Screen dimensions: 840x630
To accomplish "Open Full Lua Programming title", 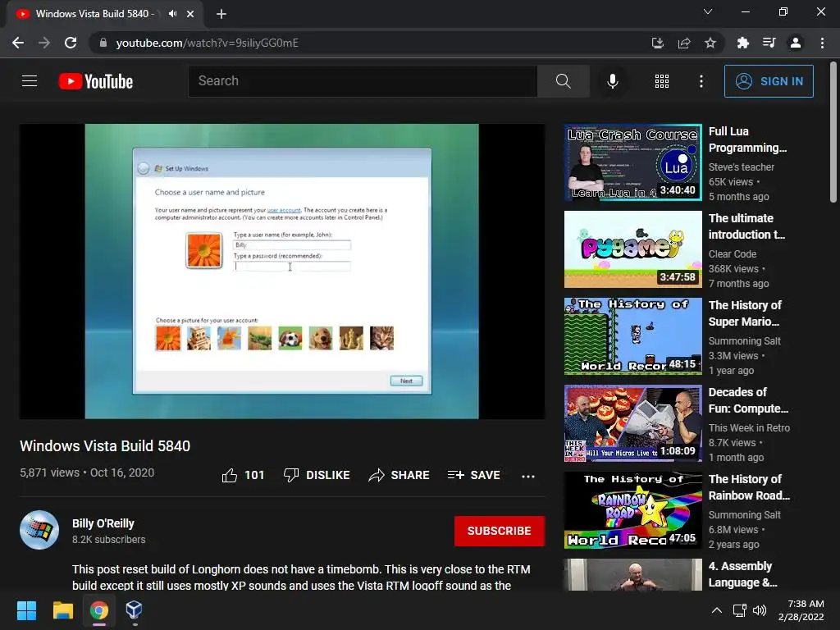I will 748,139.
